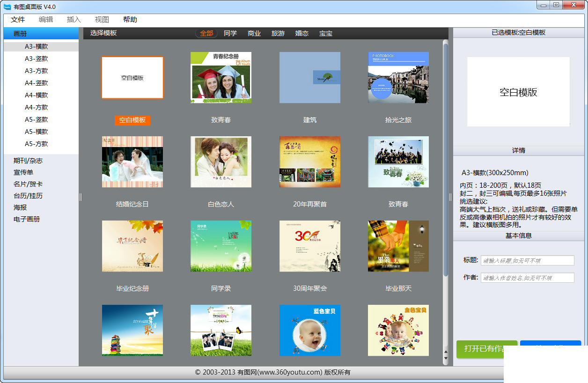Click the template list vertical scrollbar
The height and width of the screenshot is (383, 588).
pyautogui.click(x=445, y=159)
